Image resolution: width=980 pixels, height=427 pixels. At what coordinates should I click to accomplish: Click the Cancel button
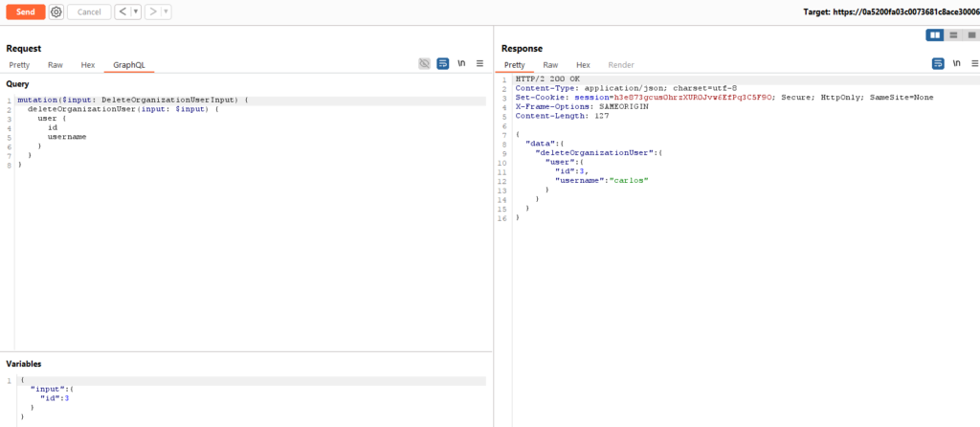[89, 11]
